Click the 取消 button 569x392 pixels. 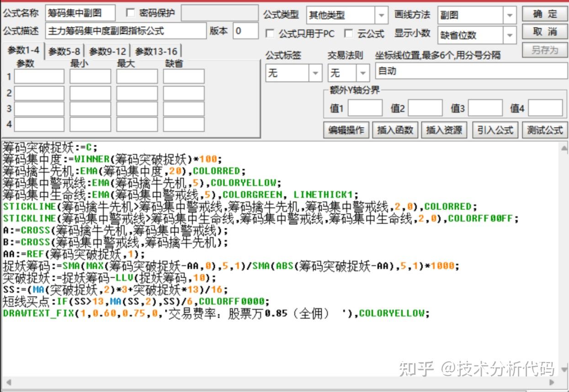coord(545,32)
